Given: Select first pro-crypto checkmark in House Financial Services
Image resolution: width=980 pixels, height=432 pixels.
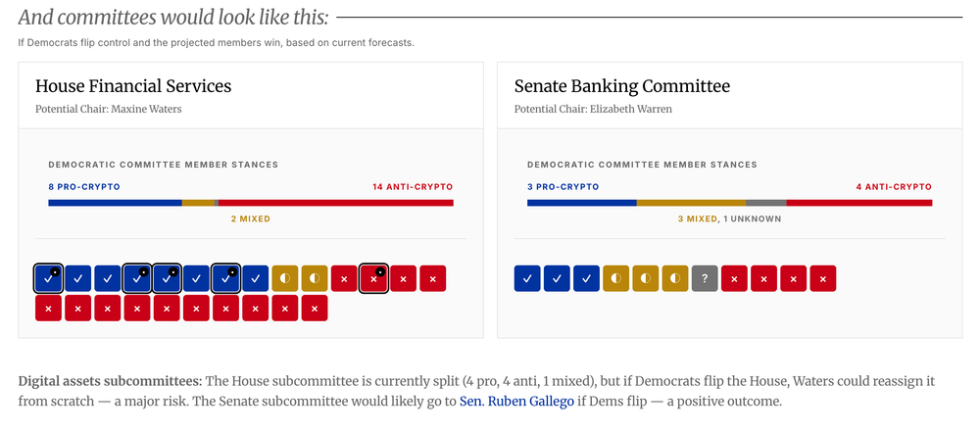Looking at the screenshot, I should (48, 279).
